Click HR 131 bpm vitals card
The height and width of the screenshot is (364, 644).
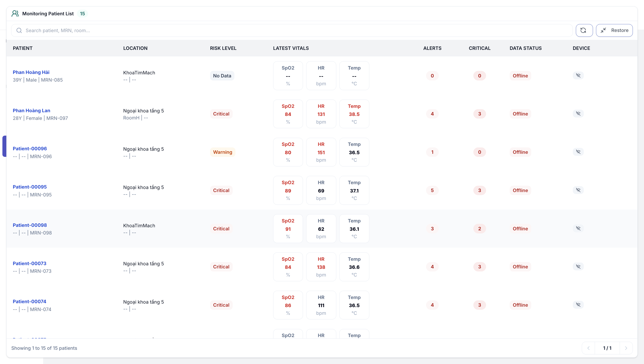[x=321, y=114]
